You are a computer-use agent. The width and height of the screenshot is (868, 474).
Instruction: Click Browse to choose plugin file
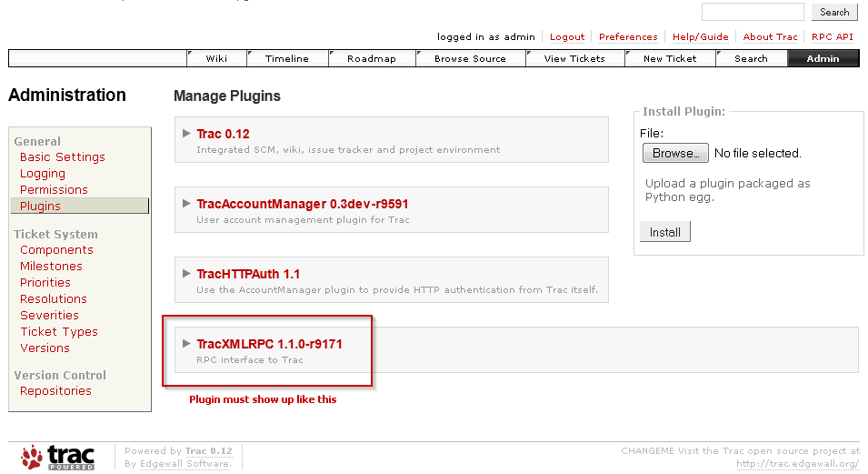coord(675,153)
